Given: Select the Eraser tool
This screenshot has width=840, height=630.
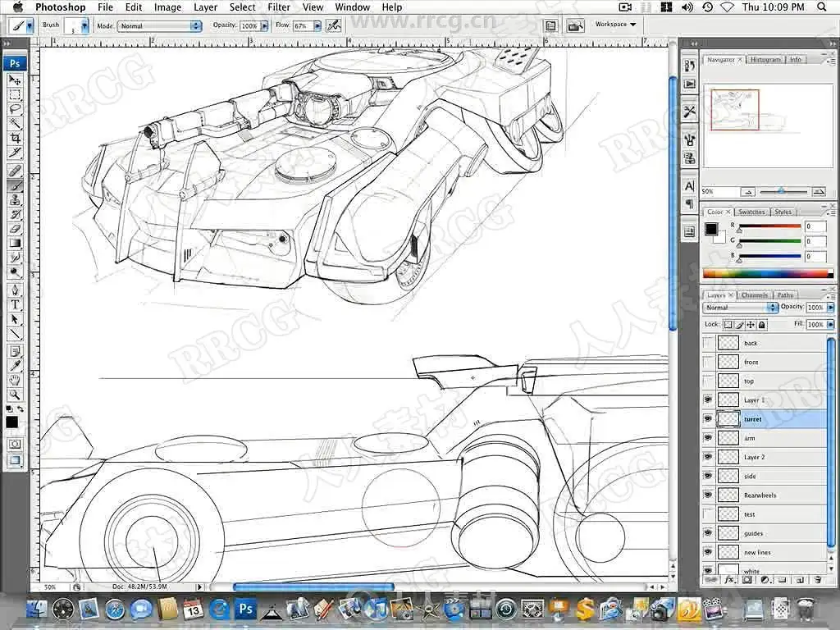Looking at the screenshot, I should tap(15, 229).
